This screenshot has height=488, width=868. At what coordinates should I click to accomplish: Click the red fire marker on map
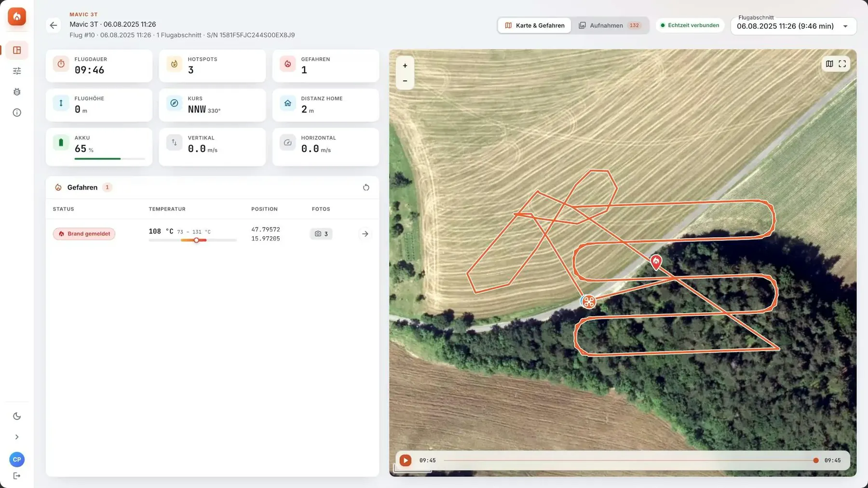point(656,262)
